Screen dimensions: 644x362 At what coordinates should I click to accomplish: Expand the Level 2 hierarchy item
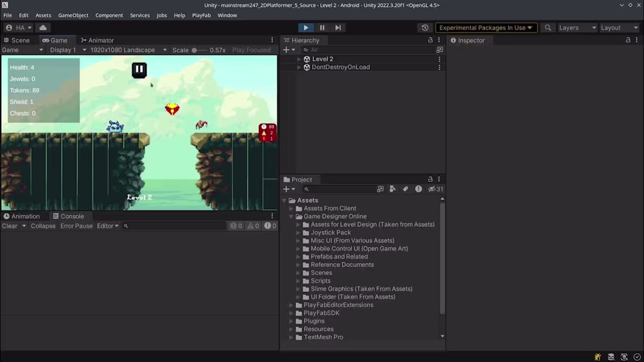[x=299, y=58]
